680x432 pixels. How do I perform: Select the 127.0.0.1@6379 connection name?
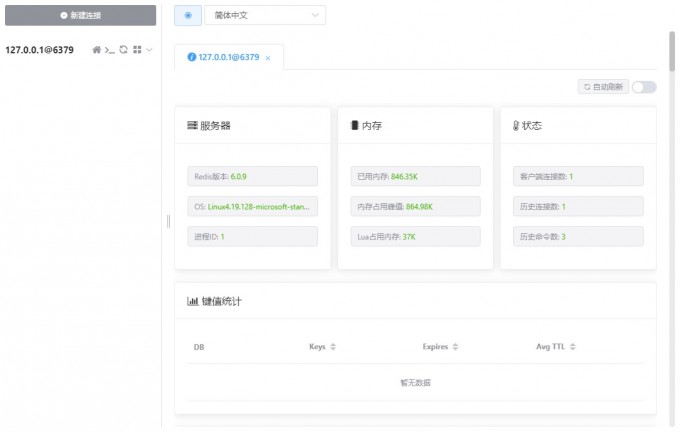[x=39, y=50]
